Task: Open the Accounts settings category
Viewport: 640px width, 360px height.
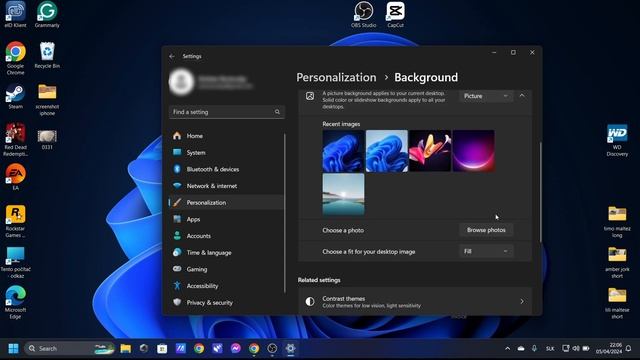Action: click(227, 236)
